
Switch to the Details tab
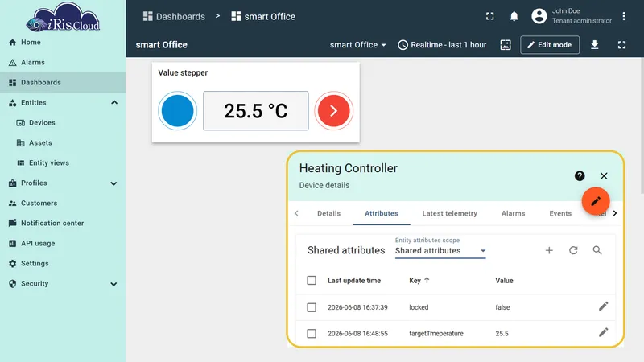[329, 213]
